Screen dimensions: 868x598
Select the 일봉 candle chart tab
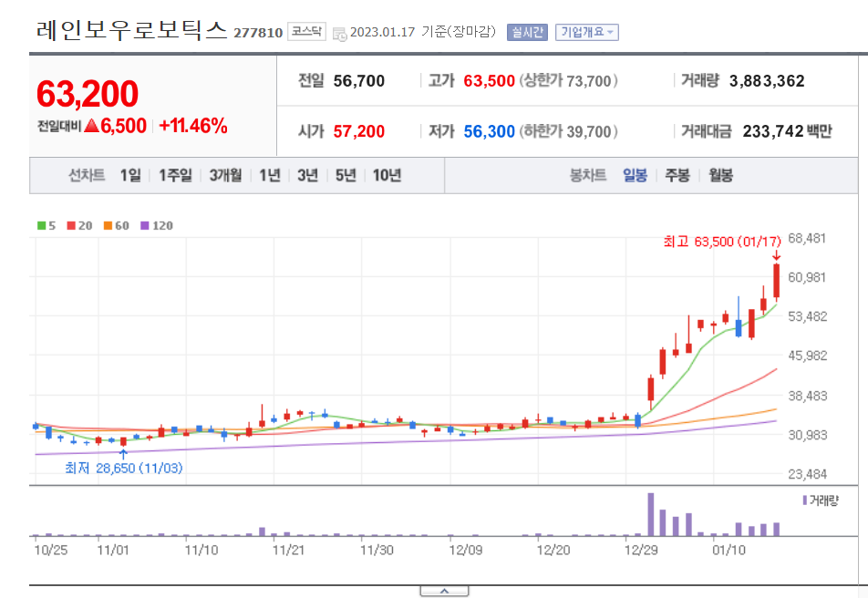tap(635, 176)
